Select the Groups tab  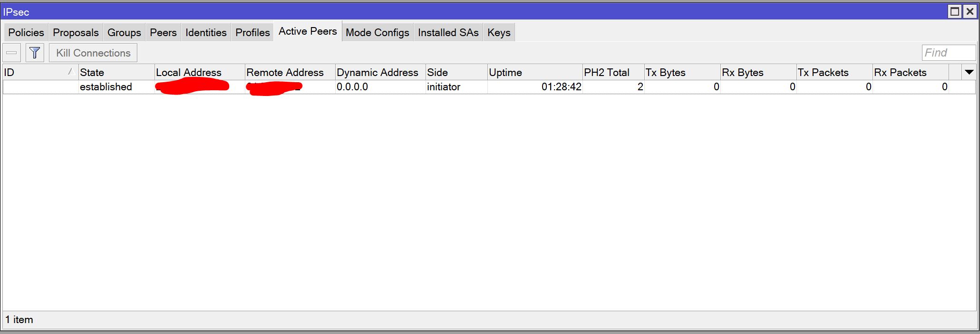124,32
